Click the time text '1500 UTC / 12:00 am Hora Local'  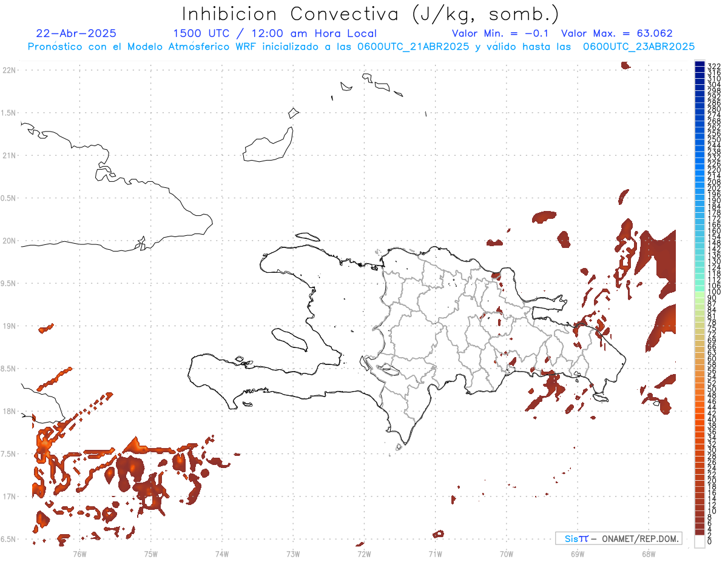click(275, 34)
